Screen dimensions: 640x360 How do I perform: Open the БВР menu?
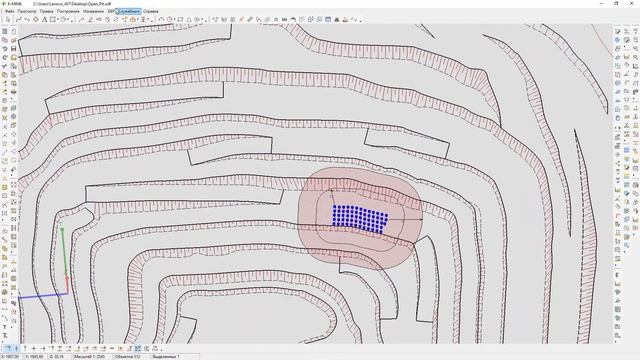tap(111, 11)
